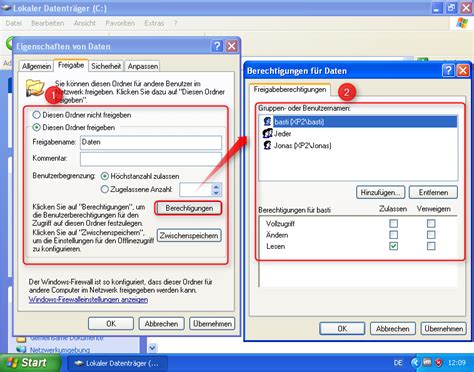Toggle Vollzugriff Verweigern checkbox

coord(431,223)
